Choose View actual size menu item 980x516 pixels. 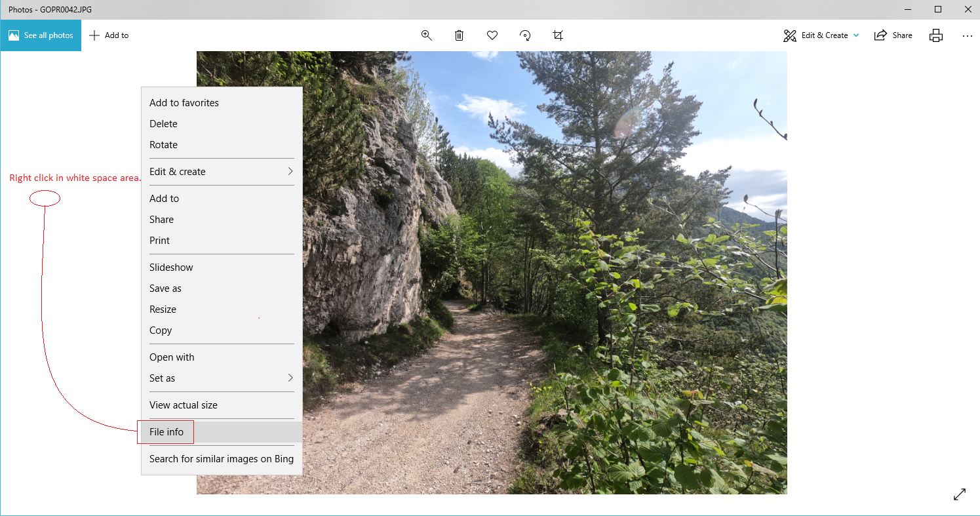222,405
